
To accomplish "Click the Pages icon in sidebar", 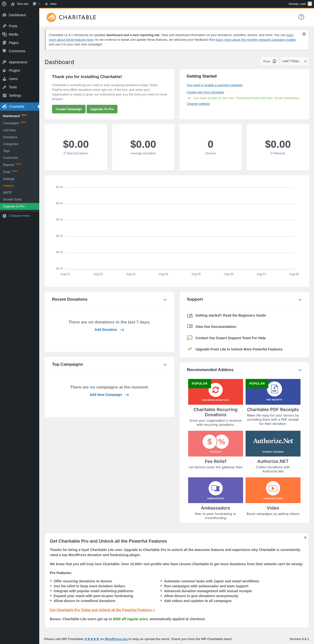I will pyautogui.click(x=4, y=43).
